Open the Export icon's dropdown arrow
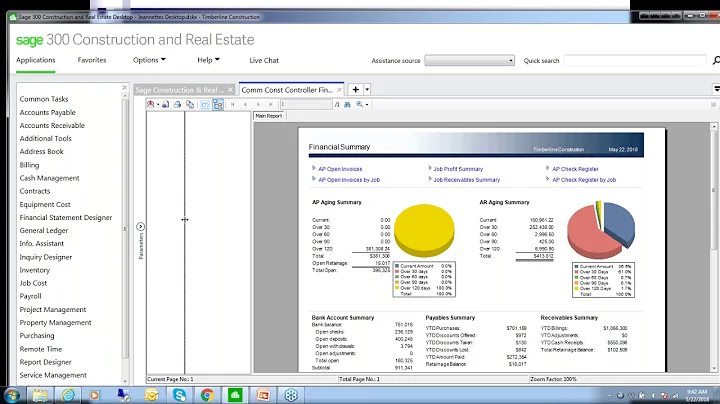 tap(158, 105)
